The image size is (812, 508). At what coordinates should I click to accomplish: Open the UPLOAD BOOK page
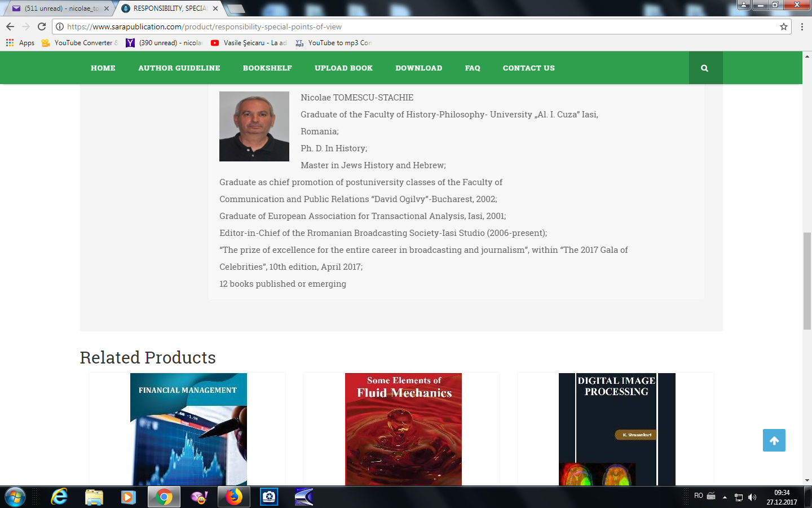(343, 68)
